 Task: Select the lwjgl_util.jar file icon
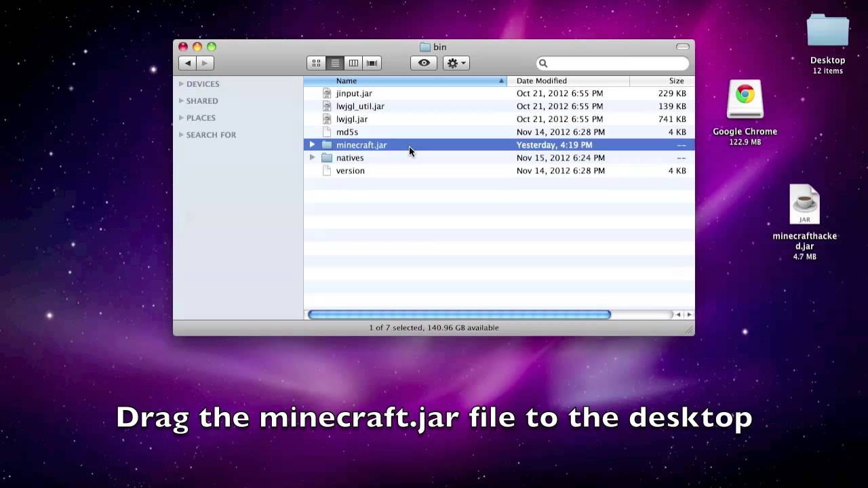click(327, 106)
